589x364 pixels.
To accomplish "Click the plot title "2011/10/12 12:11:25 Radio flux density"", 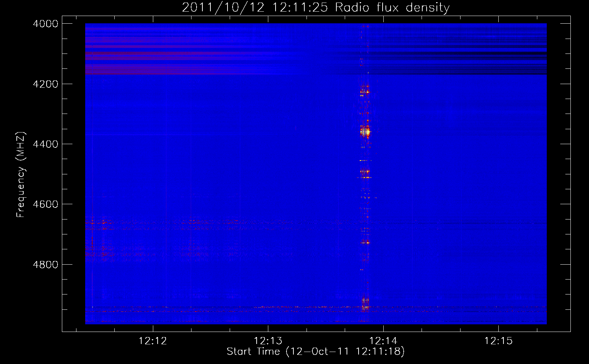I will 316,7.
